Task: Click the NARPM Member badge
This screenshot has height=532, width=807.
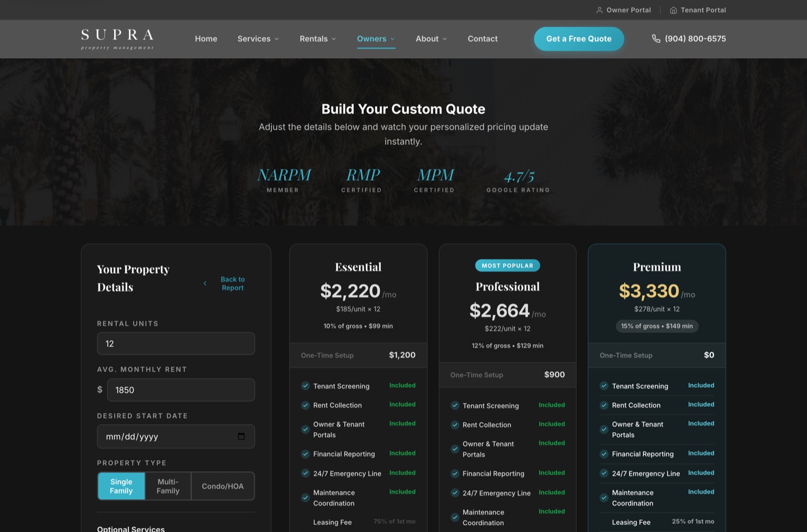Action: (283, 180)
